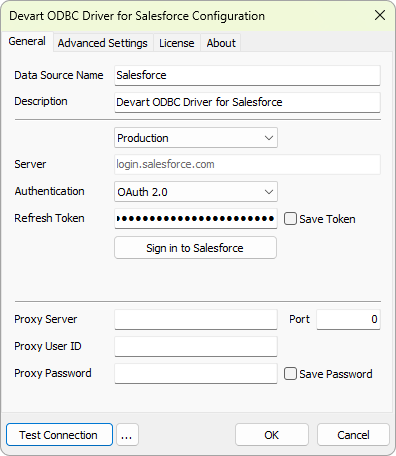This screenshot has width=396, height=456.
Task: Open the About tab
Action: [x=221, y=43]
